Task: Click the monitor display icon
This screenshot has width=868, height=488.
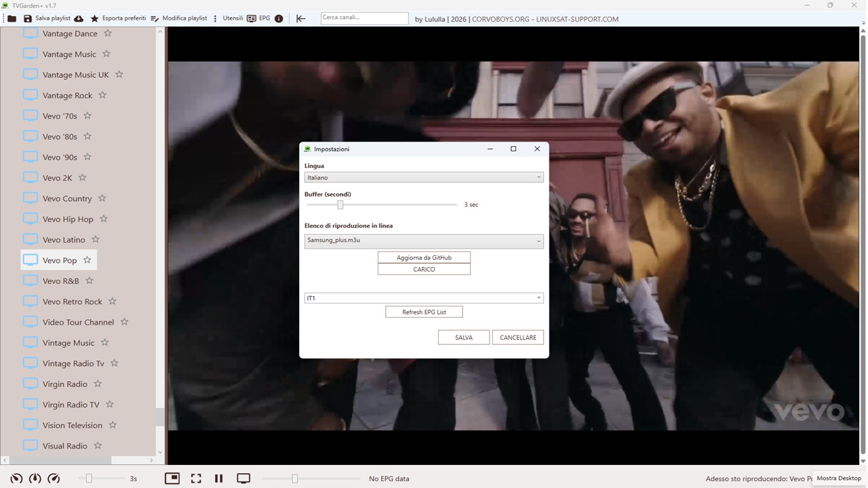Action: click(x=243, y=479)
